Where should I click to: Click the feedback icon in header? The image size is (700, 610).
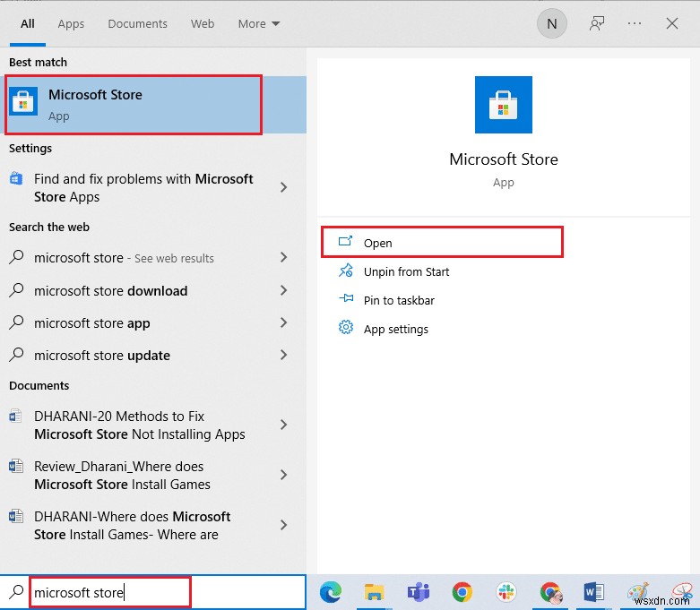coord(597,24)
